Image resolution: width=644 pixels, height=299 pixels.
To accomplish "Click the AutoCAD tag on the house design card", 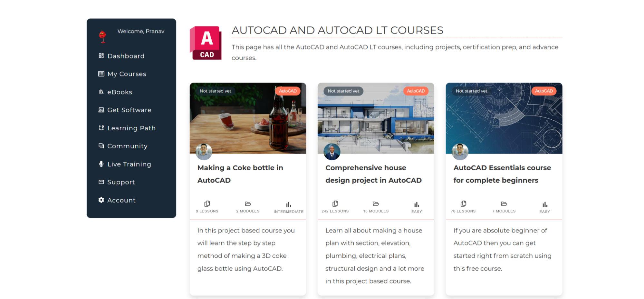I will tap(416, 91).
